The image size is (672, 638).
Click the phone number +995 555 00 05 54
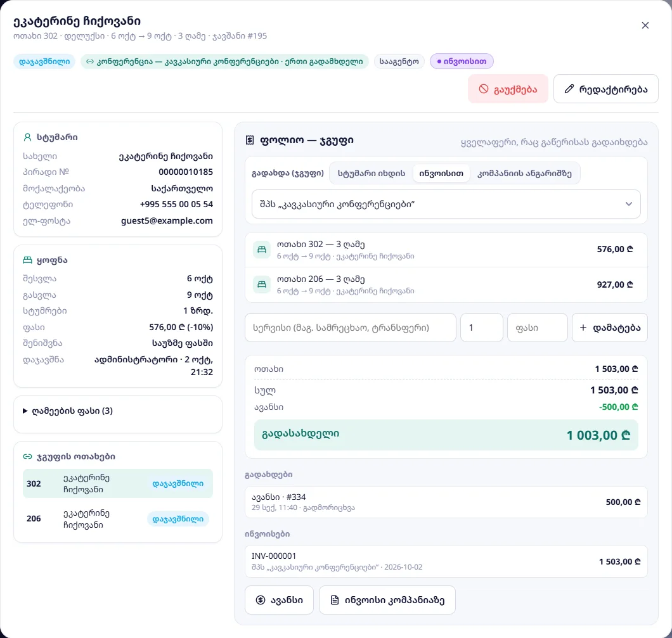(176, 204)
